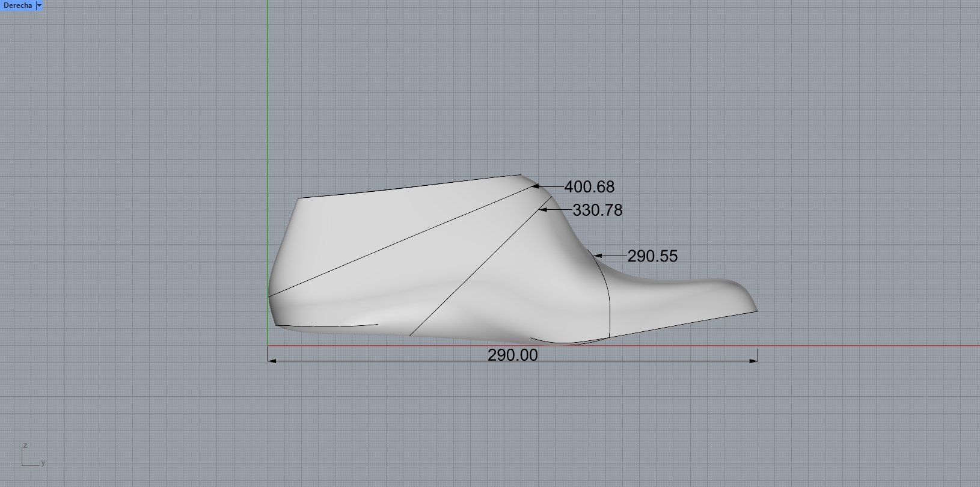Click the Derecha viewport title label

pos(17,5)
